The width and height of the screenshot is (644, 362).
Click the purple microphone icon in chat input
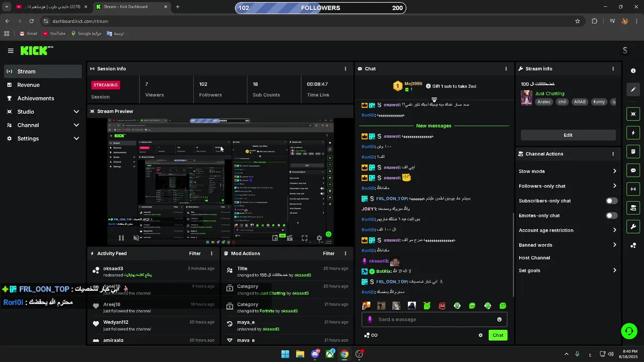[x=370, y=319]
